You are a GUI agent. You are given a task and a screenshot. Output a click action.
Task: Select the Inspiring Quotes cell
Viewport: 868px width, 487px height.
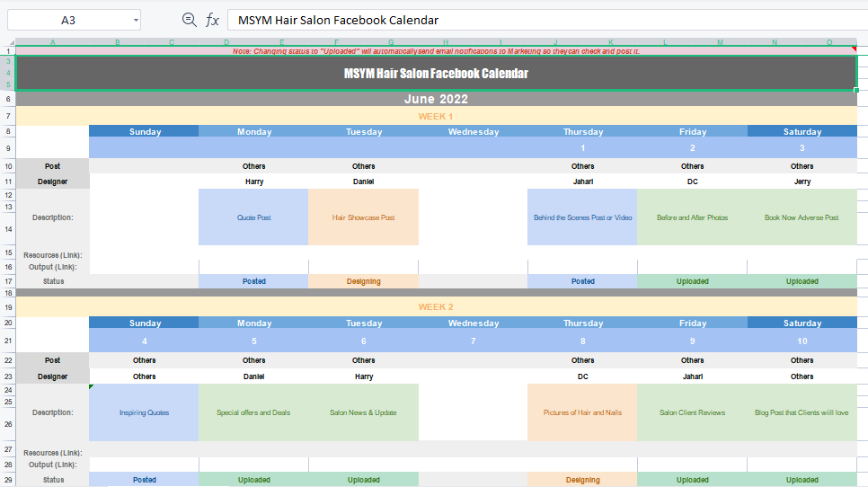pyautogui.click(x=144, y=412)
